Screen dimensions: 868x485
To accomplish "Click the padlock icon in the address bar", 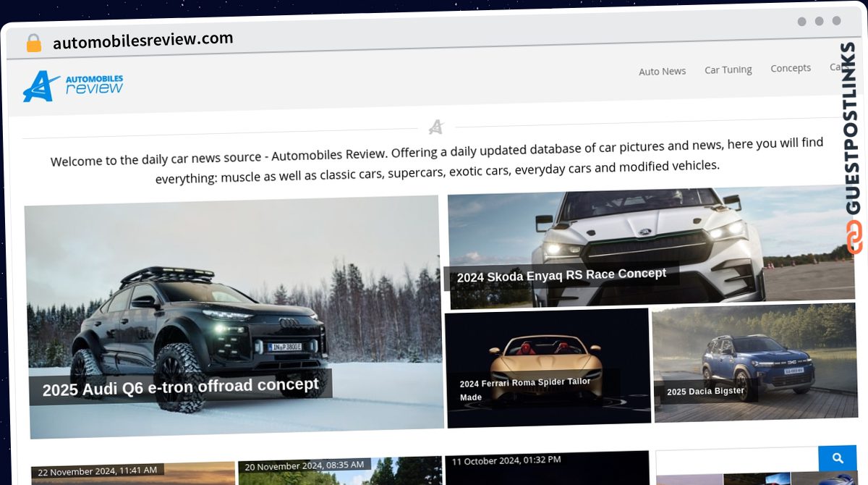I will pos(32,42).
